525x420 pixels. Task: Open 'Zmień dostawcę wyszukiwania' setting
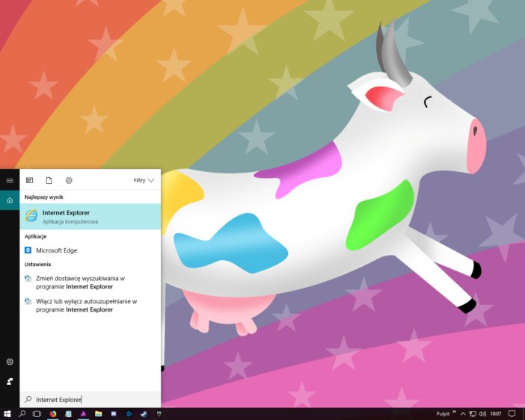click(x=90, y=282)
